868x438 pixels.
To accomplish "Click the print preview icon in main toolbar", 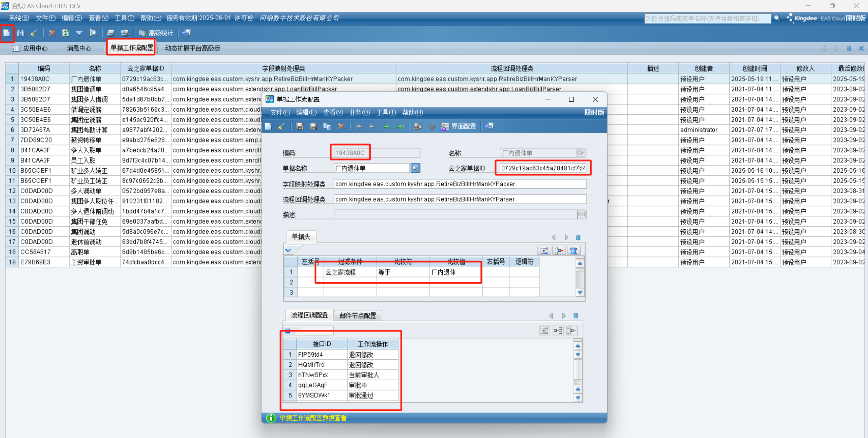I will pyautogui.click(x=125, y=33).
